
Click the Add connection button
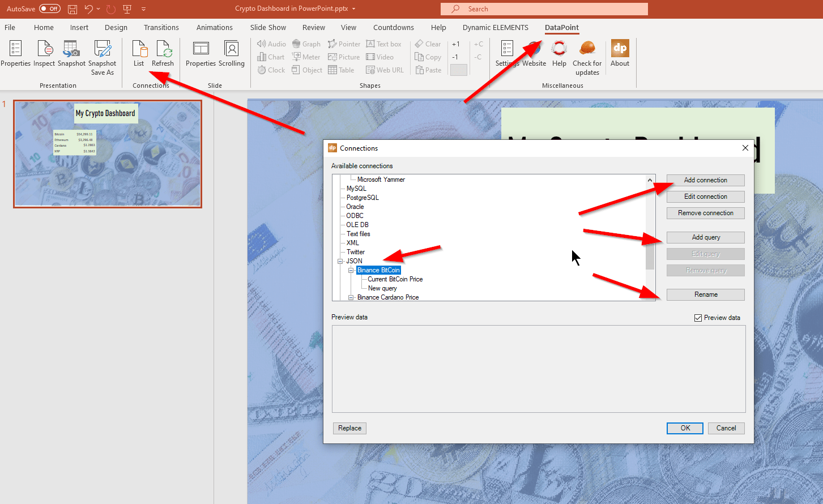tap(705, 180)
